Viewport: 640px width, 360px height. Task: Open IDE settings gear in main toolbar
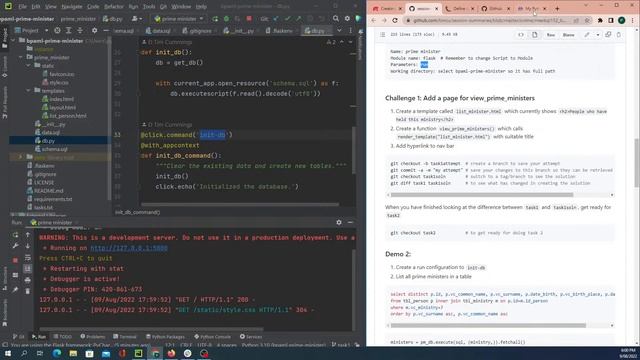pyautogui.click(x=347, y=19)
